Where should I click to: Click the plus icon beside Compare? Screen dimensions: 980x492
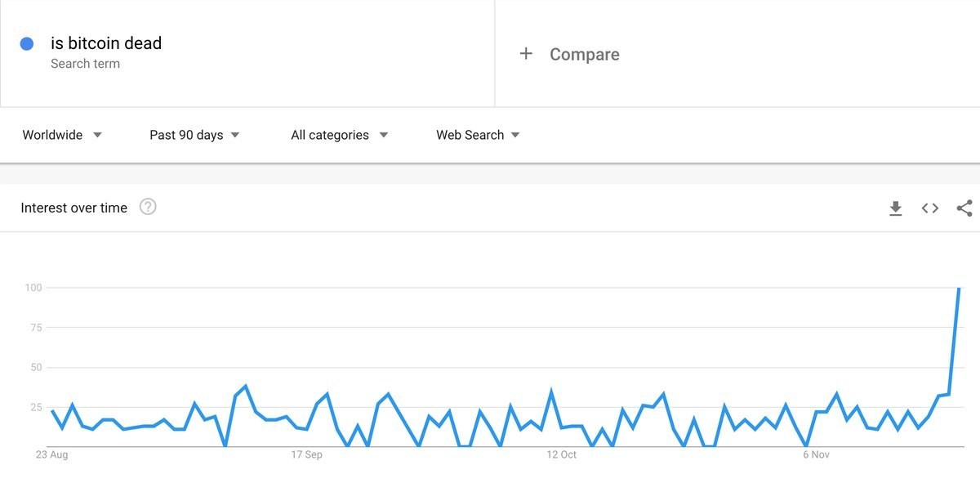click(526, 54)
